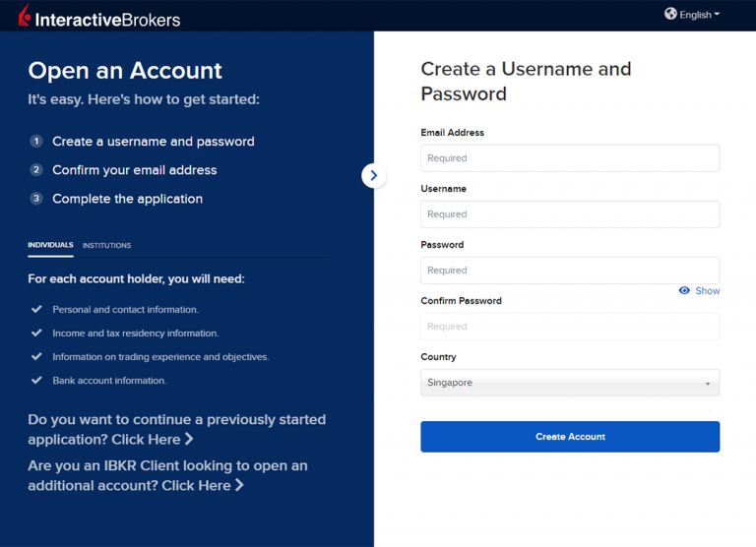This screenshot has height=547, width=756.
Task: Click the Interactive Brokers logo
Action: tap(98, 18)
